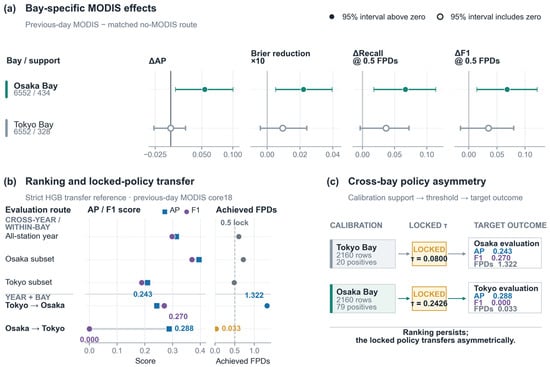
Task: Click the Osaka Bay calibration box
Action: (363, 299)
